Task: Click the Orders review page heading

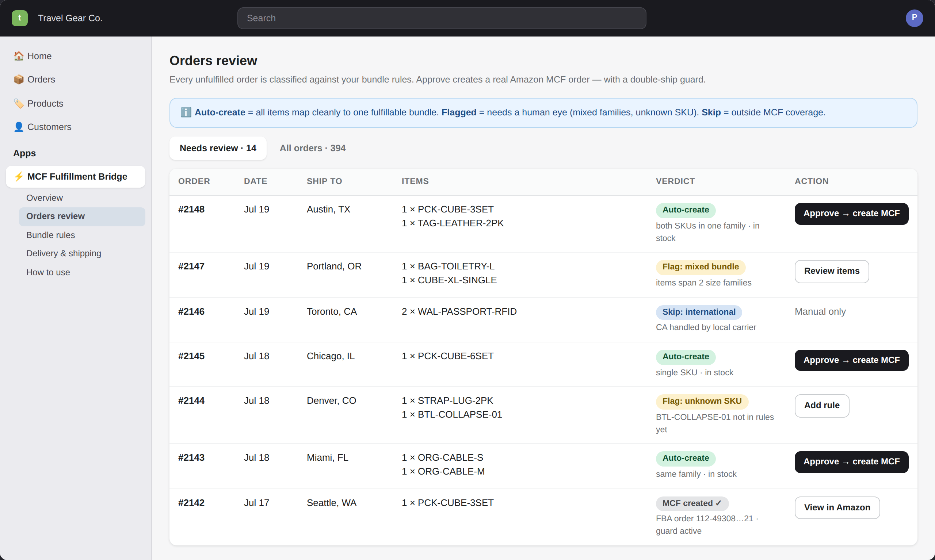Action: [213, 61]
